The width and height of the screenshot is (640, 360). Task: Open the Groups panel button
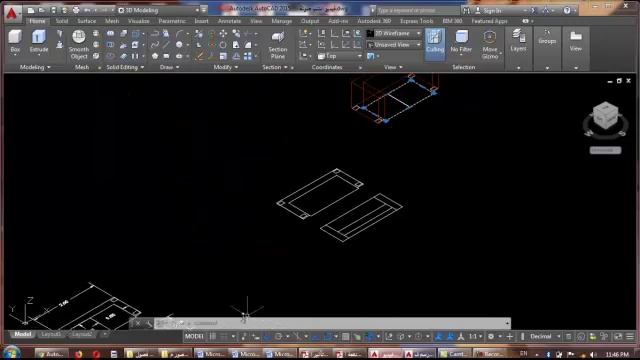tap(547, 36)
